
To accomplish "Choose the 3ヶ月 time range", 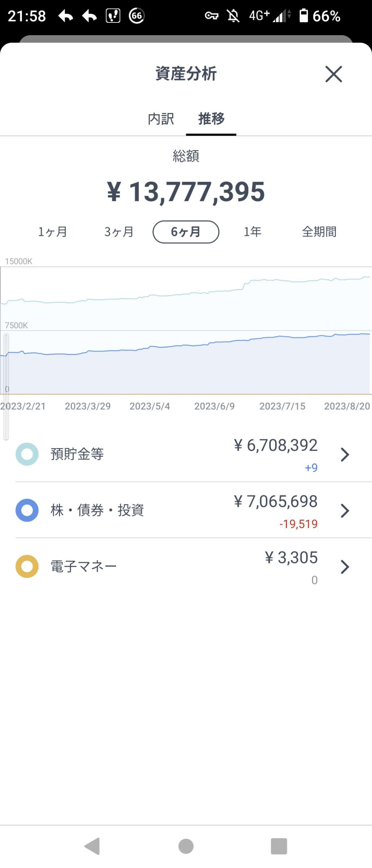I will coord(119,232).
